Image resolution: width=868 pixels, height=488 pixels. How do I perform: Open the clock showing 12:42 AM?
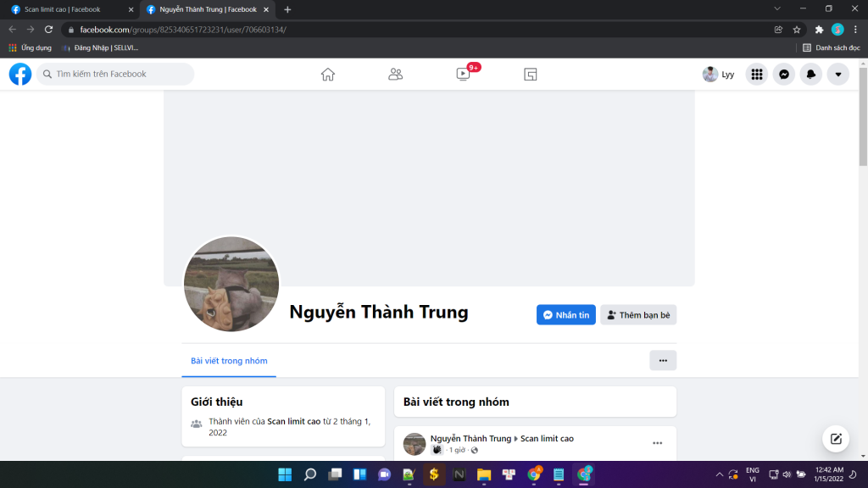click(829, 474)
